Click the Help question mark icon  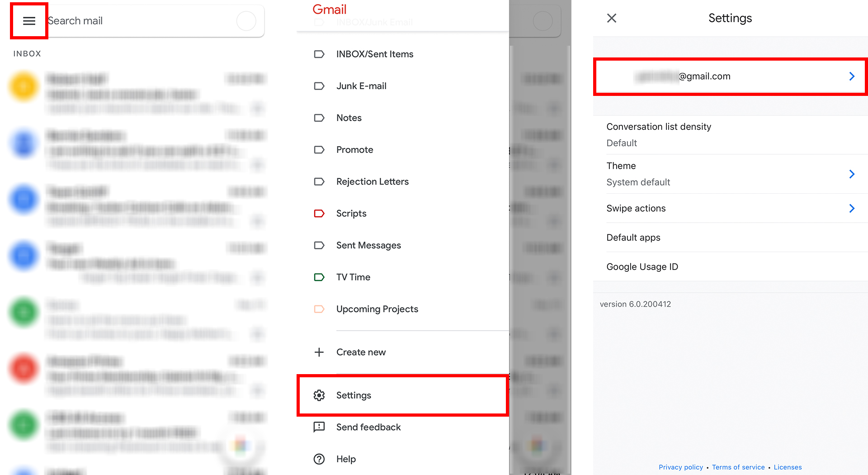pyautogui.click(x=319, y=459)
